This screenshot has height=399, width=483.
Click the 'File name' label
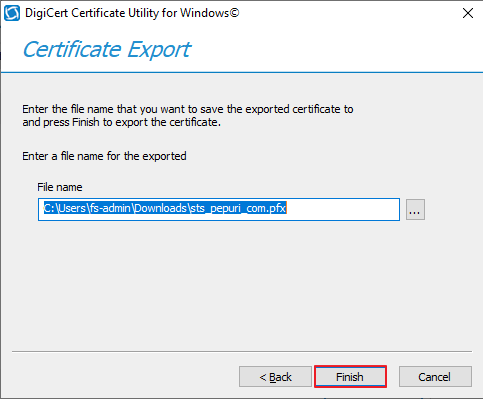(x=60, y=187)
